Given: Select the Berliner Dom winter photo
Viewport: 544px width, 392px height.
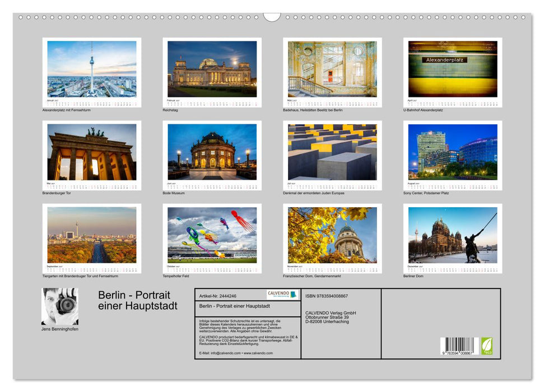Looking at the screenshot, I should point(453,235).
